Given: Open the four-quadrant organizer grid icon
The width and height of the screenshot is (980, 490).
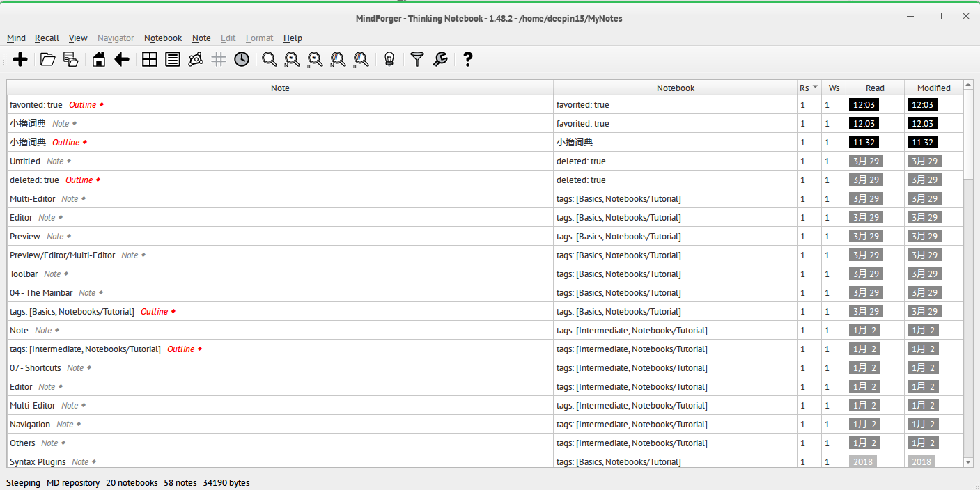Looking at the screenshot, I should 150,60.
